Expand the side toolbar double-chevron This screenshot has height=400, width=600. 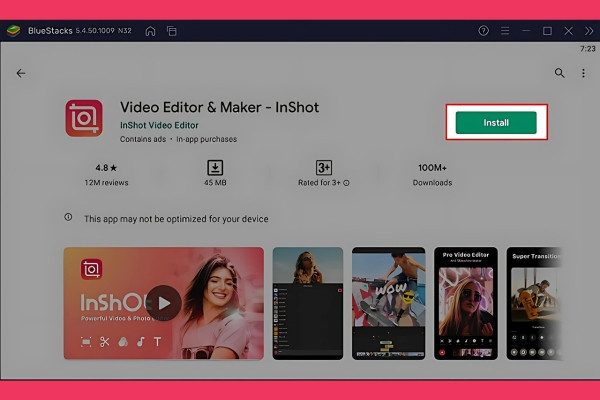pos(589,31)
